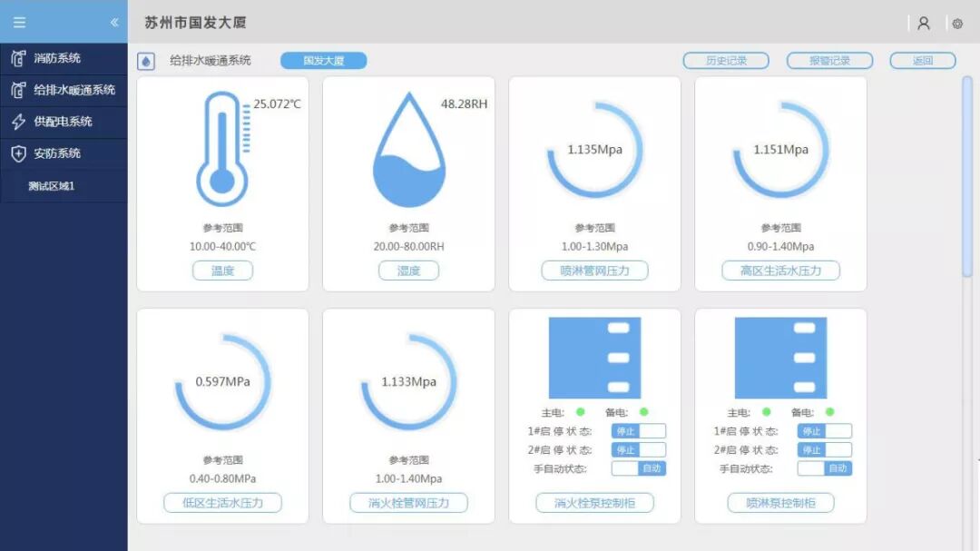Toggle 1#启停状态 in 消火栓泵控制柜
The width and height of the screenshot is (980, 551).
[639, 431]
